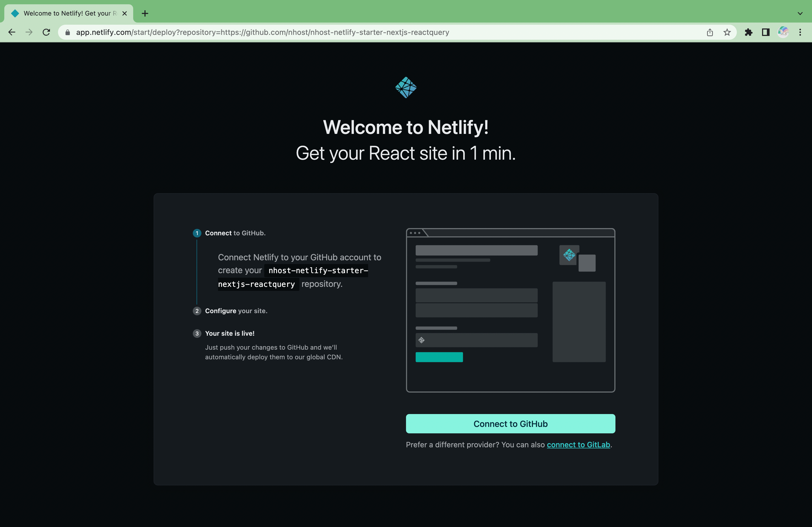Open the share page icon
Screen dimensions: 812x527
click(710, 32)
